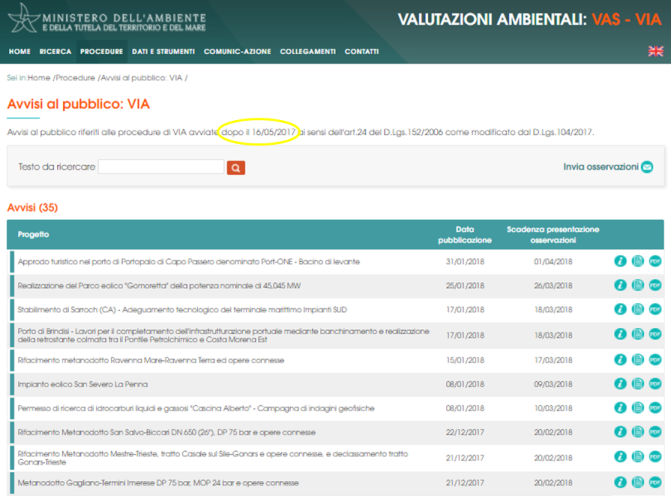The image size is (671, 496).
Task: Open document icon for Ravenna Mare-Ravenna Terra row
Action: tap(638, 360)
